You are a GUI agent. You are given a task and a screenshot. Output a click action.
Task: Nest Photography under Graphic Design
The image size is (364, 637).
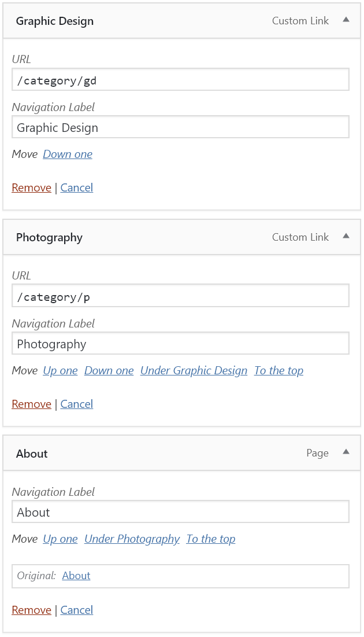(x=194, y=370)
